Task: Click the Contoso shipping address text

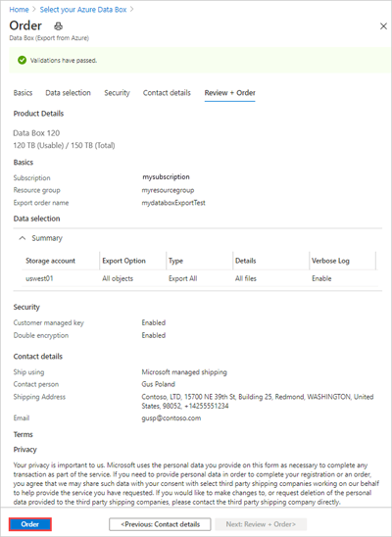Action: click(258, 402)
